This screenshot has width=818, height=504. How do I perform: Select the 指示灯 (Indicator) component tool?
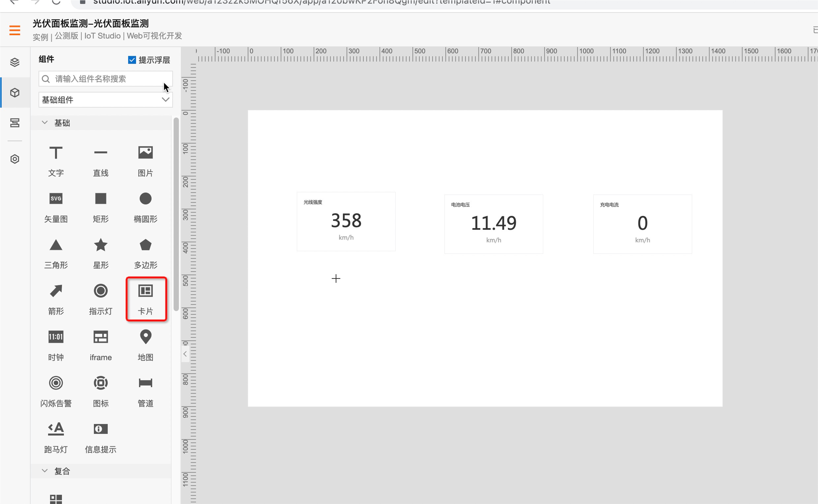click(101, 298)
